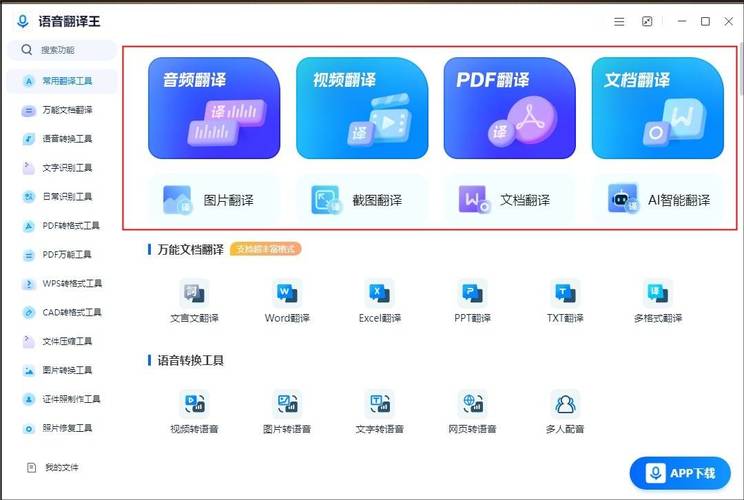Open the blue gradient 文档翻译 card
This screenshot has height=500, width=744.
click(658, 108)
